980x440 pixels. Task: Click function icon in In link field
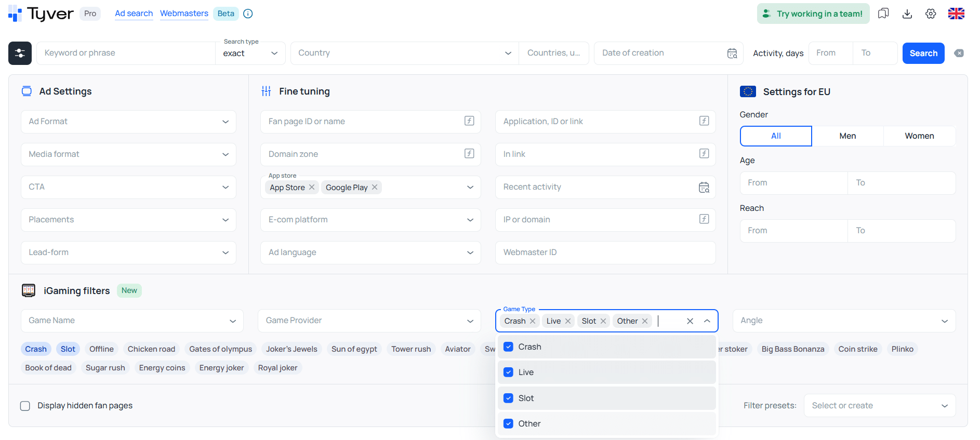704,154
